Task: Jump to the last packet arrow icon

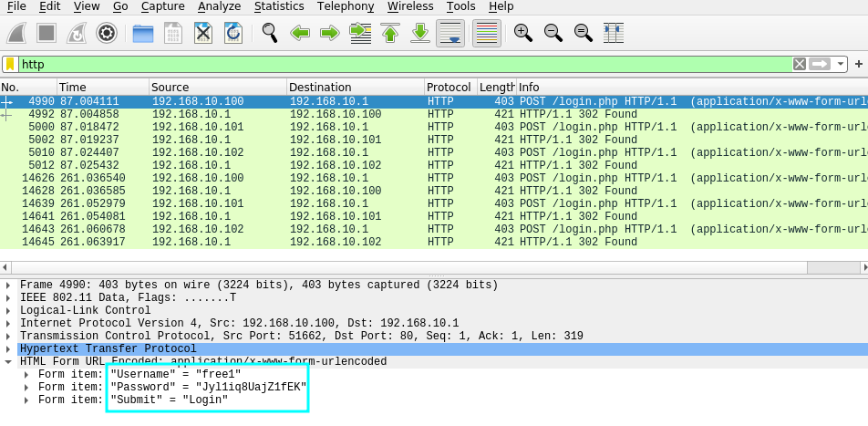Action: (420, 34)
